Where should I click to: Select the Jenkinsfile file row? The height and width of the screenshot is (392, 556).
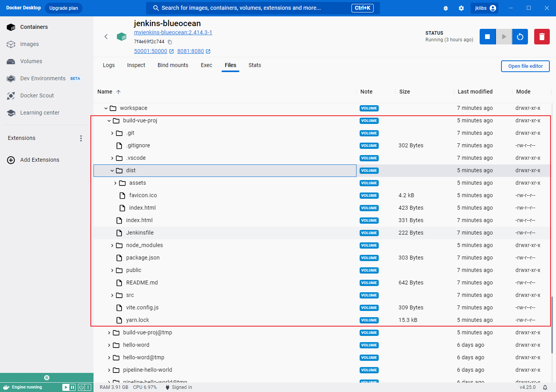click(x=322, y=233)
